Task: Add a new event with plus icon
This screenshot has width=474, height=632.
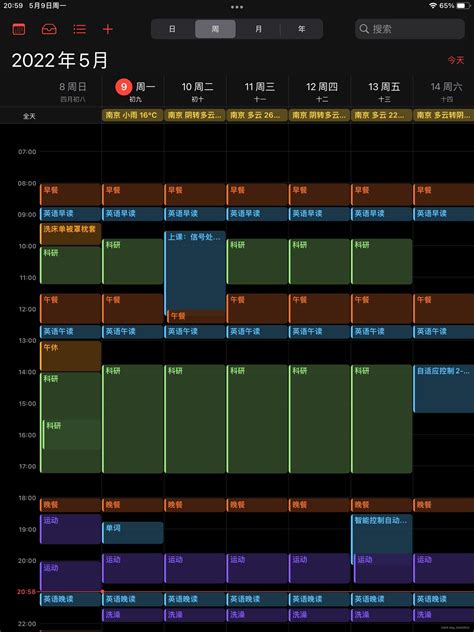Action: pyautogui.click(x=108, y=29)
